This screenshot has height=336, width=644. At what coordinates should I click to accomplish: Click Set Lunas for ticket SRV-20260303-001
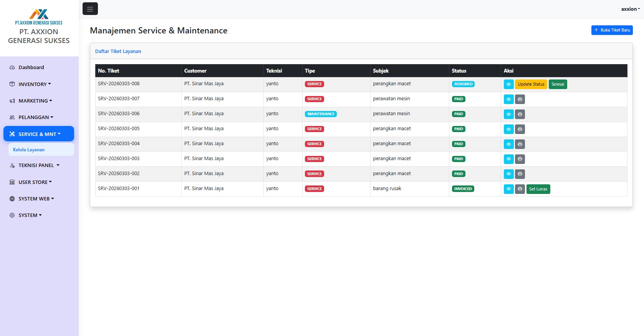tap(538, 189)
